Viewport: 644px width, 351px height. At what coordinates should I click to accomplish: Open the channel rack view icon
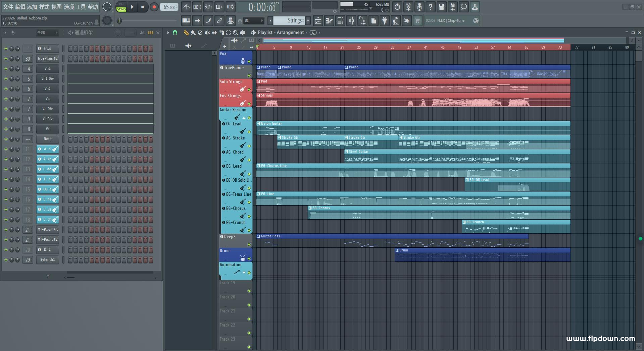pyautogui.click(x=340, y=21)
